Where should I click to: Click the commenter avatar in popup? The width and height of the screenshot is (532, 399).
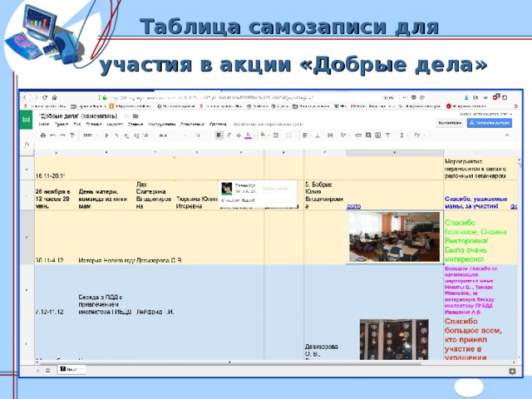(227, 189)
